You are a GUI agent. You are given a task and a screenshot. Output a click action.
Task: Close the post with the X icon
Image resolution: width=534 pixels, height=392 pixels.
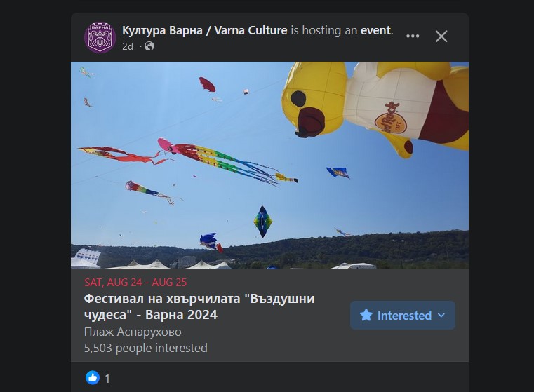point(441,36)
